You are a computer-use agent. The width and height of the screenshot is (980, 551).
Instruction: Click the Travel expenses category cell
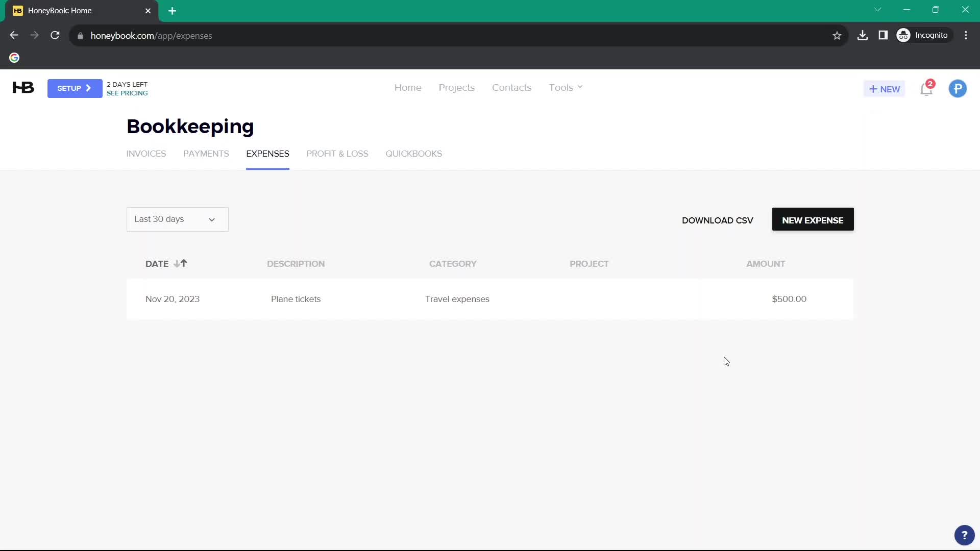click(x=457, y=299)
